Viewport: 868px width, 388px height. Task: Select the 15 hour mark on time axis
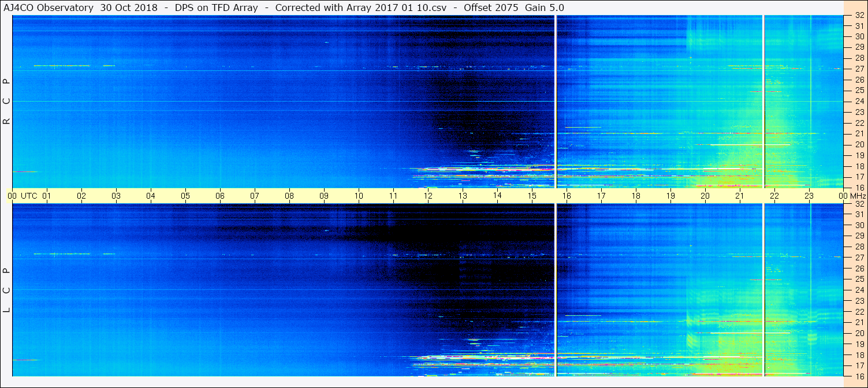pyautogui.click(x=532, y=196)
